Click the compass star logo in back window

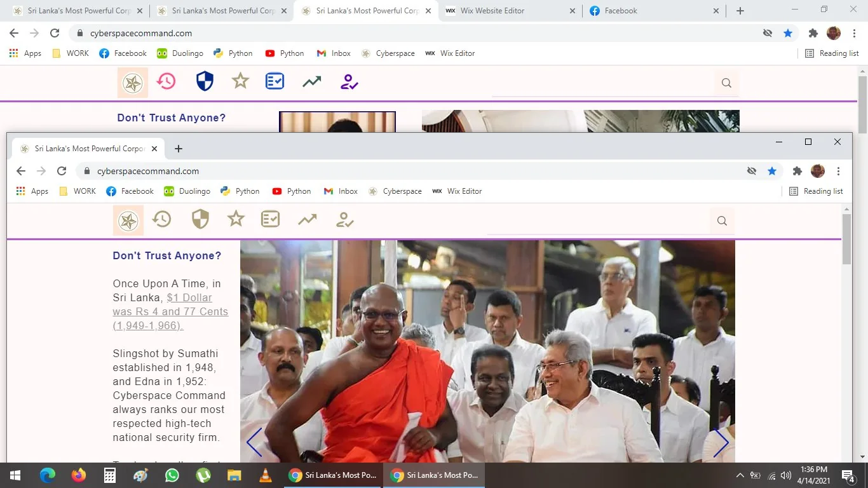click(x=133, y=83)
